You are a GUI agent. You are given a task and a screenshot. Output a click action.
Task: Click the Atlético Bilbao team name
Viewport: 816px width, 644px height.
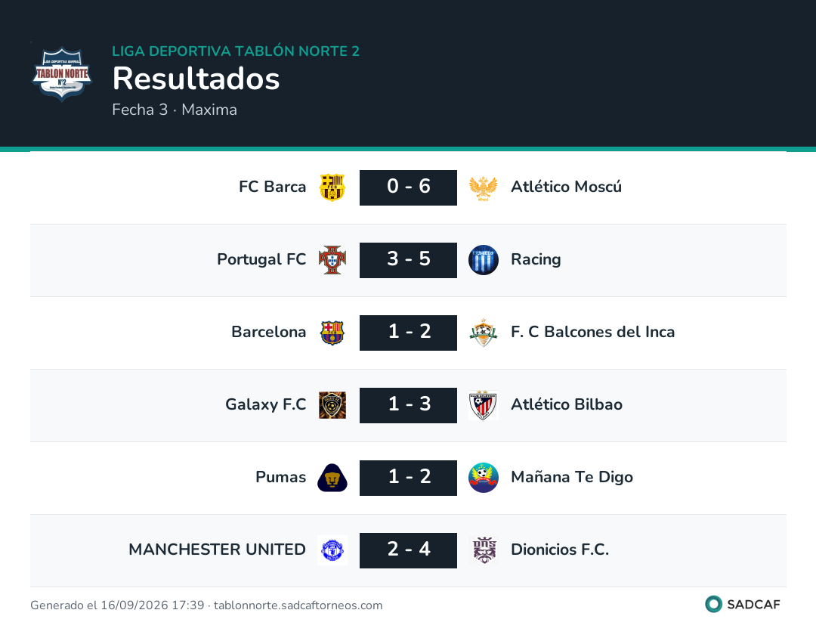(566, 404)
